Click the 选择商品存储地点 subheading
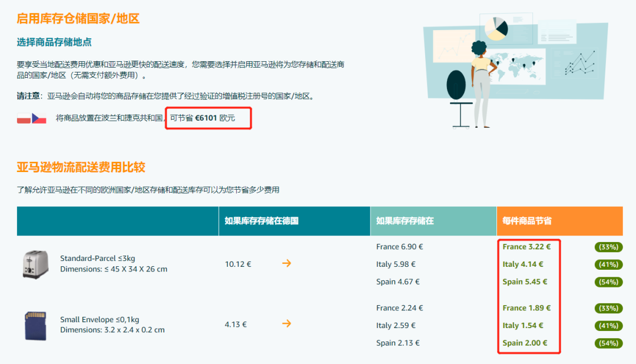The image size is (636, 364). [x=54, y=42]
